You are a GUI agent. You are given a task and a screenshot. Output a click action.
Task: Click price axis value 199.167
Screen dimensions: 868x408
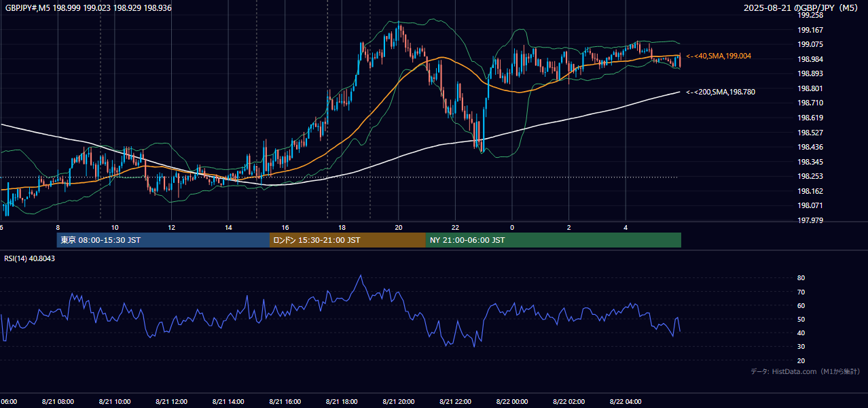pyautogui.click(x=810, y=30)
